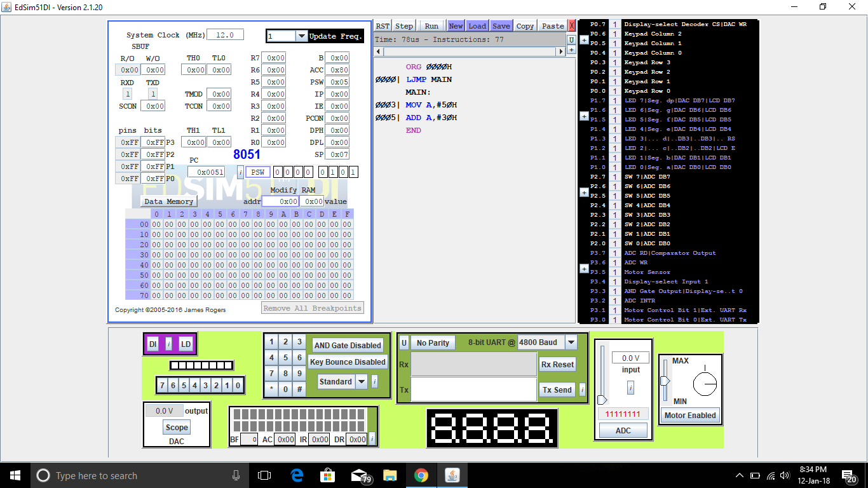Select the LD button
Screen dimensions: 868x488
coord(186,344)
